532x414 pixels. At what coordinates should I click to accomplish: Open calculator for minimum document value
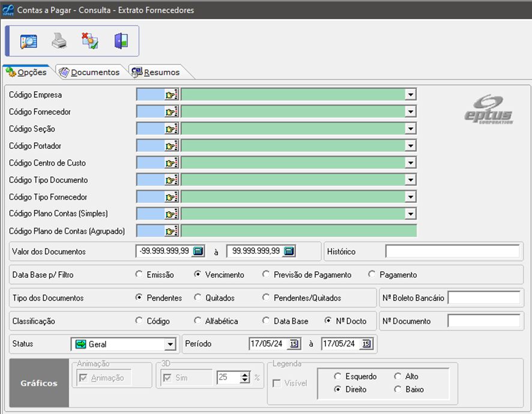click(x=199, y=251)
